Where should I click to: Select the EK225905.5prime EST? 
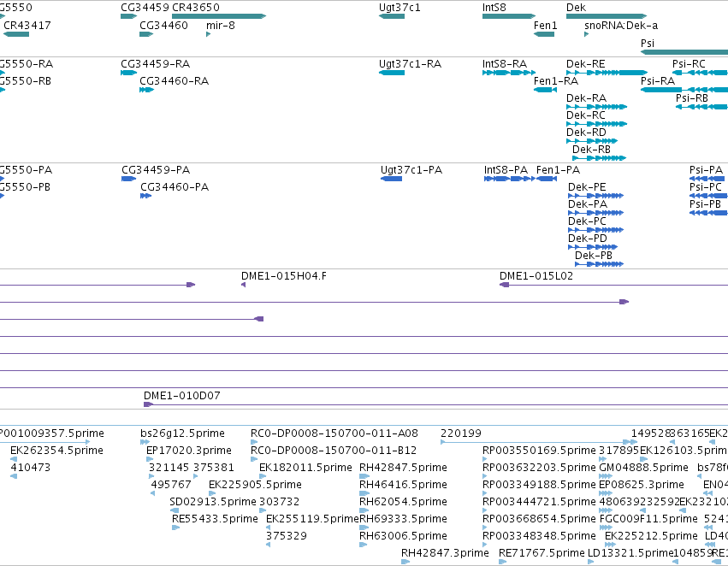(x=212, y=493)
